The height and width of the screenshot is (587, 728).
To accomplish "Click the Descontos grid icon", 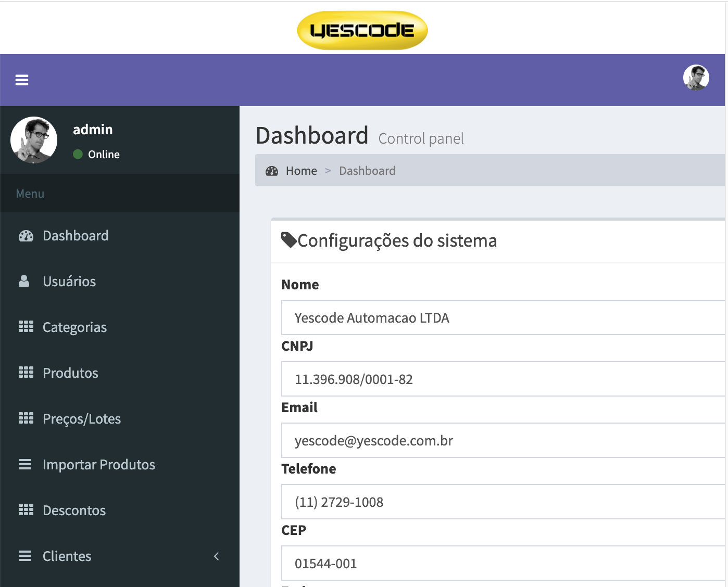I will tap(26, 510).
